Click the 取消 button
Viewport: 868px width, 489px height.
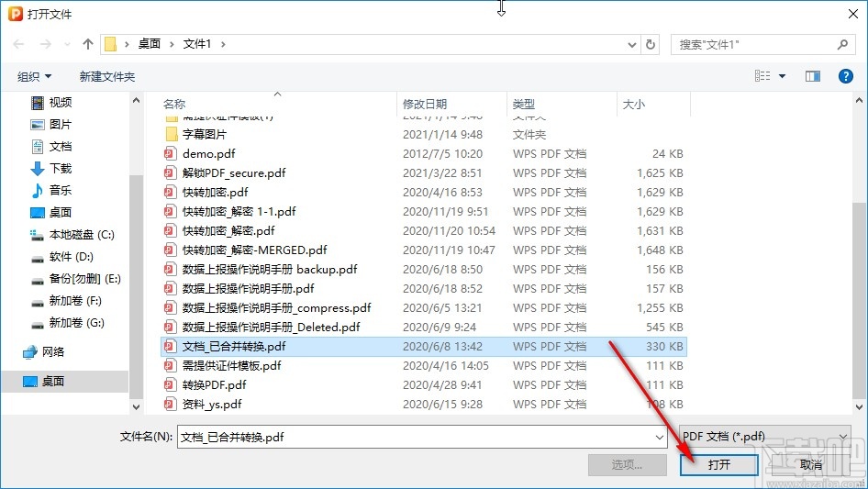pyautogui.click(x=811, y=464)
